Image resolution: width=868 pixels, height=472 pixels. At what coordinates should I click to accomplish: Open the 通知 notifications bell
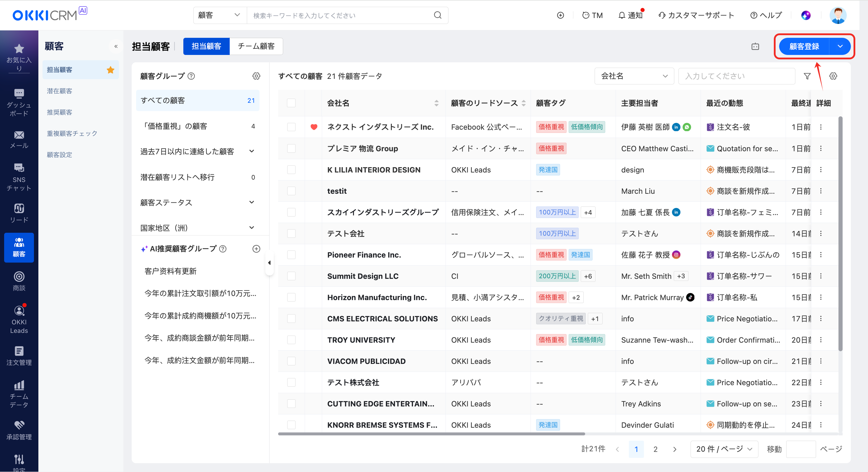(631, 15)
